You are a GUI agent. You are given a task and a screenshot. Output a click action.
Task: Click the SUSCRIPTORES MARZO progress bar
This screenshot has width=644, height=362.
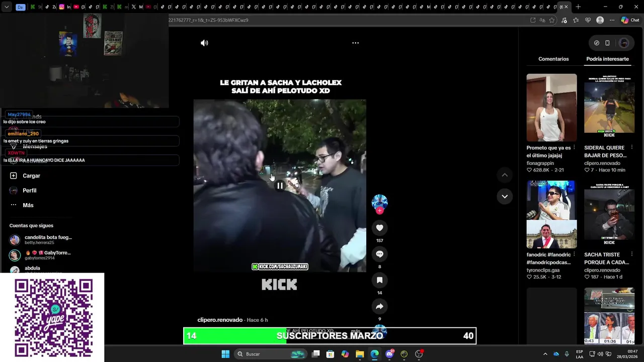click(330, 336)
